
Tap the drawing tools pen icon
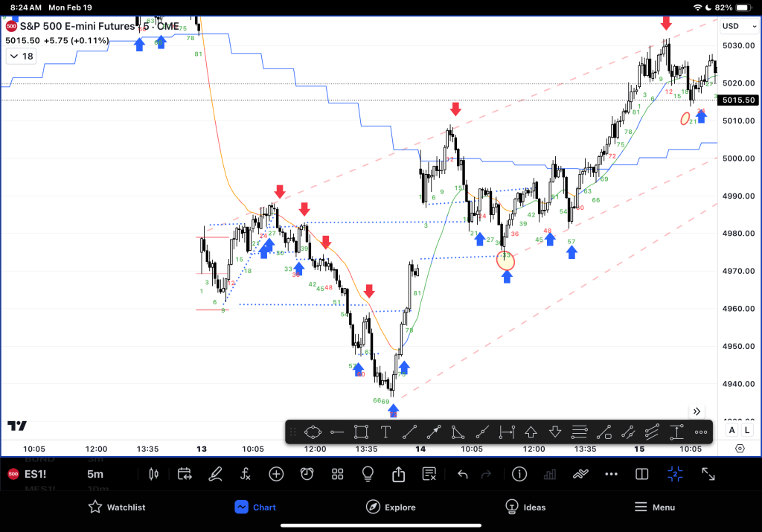tap(215, 474)
